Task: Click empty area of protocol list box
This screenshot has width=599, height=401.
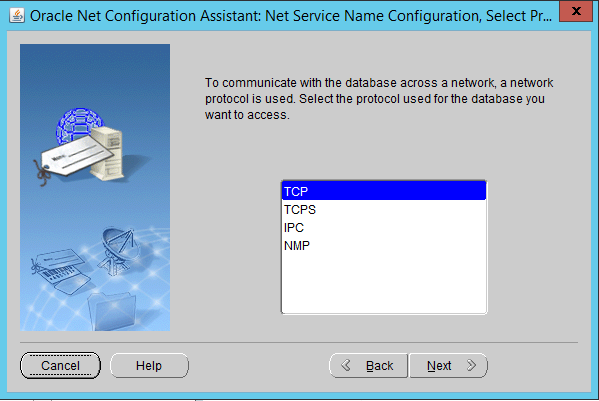Action: point(384,283)
